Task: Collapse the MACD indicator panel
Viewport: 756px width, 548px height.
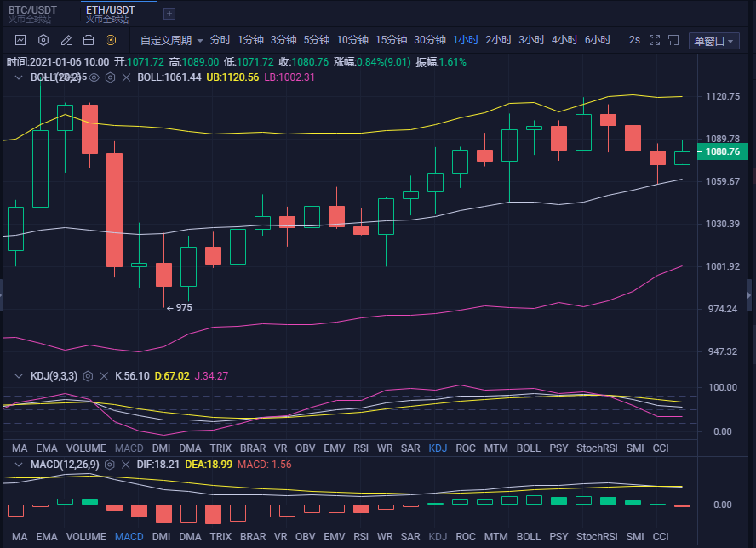Action: tap(19, 465)
